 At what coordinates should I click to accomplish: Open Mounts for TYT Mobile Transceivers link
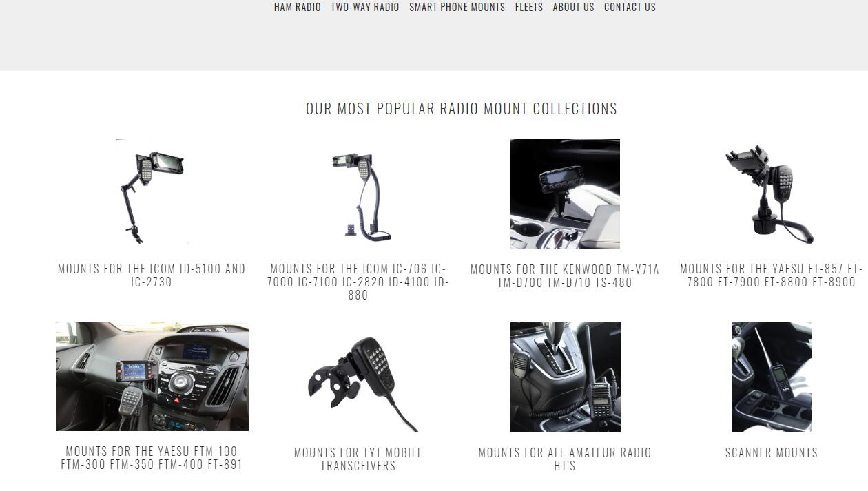[x=358, y=459]
